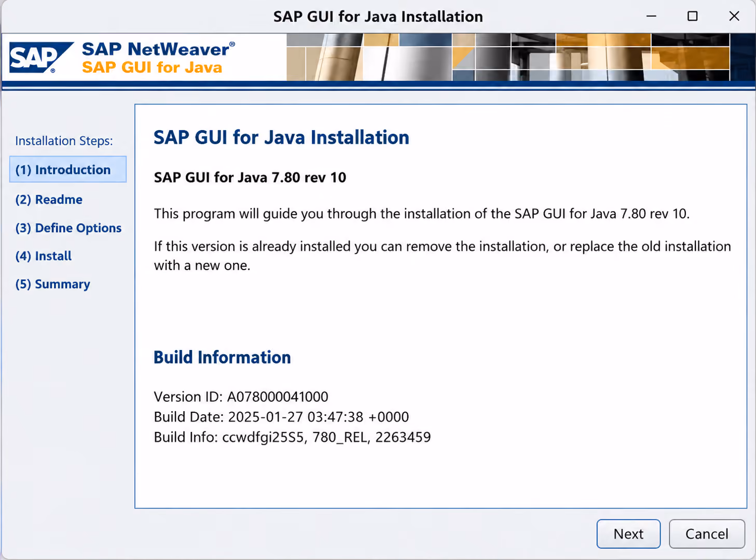
Task: Click the Build Info ccwdfgi25S5 line
Action: (293, 437)
